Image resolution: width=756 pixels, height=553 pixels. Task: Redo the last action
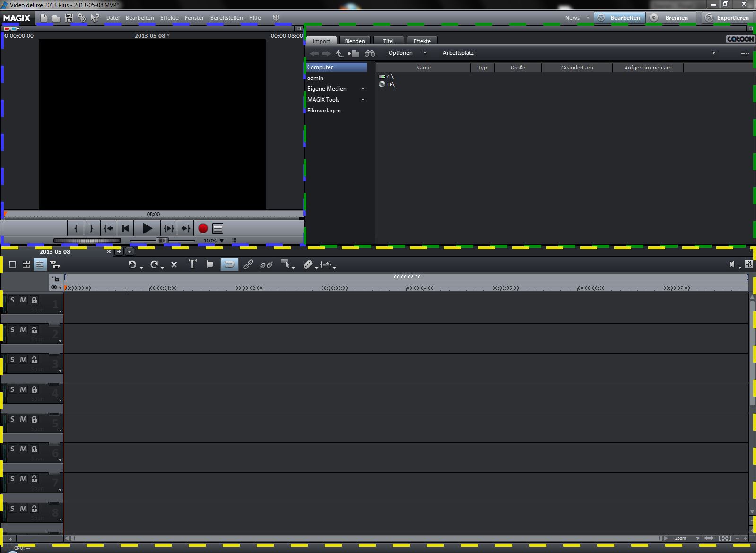[x=154, y=265]
